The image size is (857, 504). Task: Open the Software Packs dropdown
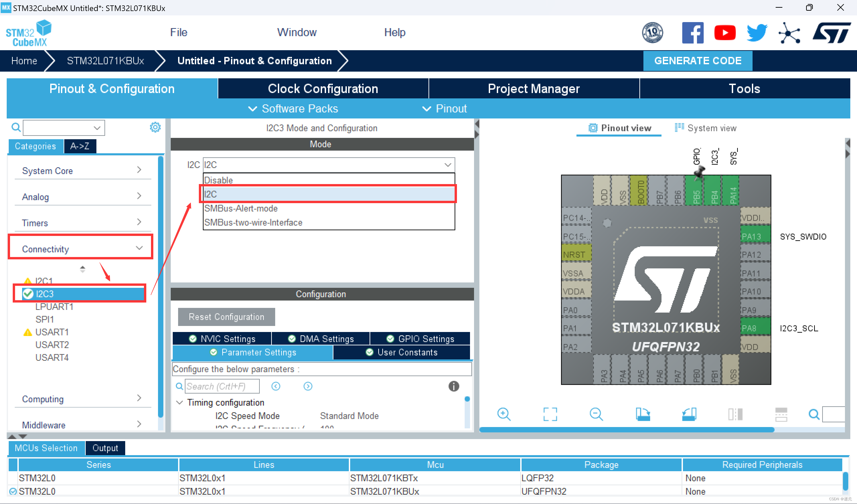tap(293, 108)
